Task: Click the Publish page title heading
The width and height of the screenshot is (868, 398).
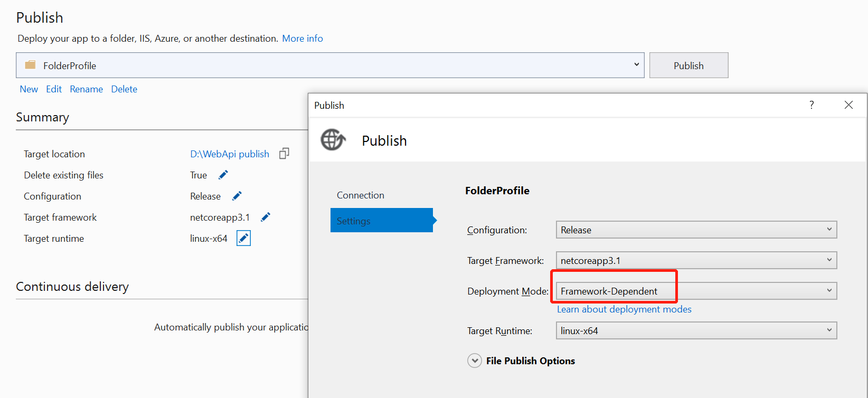Action: coord(40,17)
